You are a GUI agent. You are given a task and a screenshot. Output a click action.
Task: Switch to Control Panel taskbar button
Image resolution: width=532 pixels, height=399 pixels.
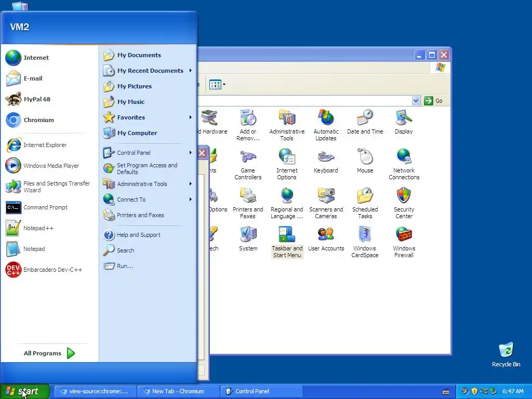click(x=261, y=391)
